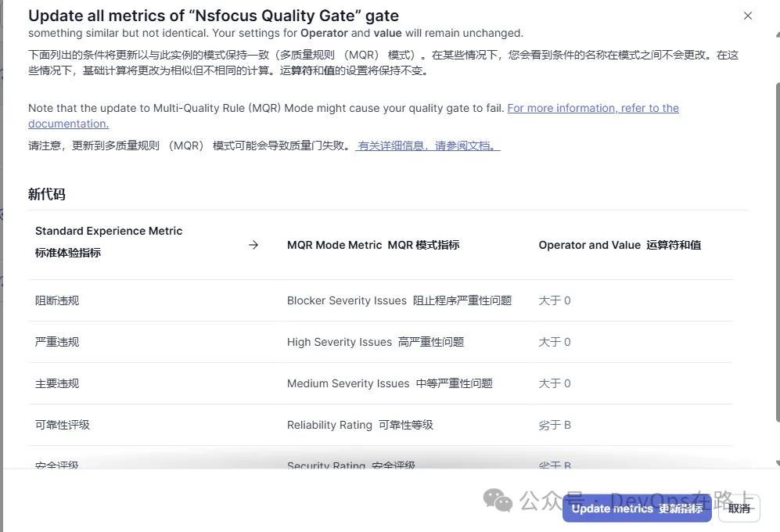The height and width of the screenshot is (532, 780).
Task: Close the Update all metrics dialog
Action: 748,16
